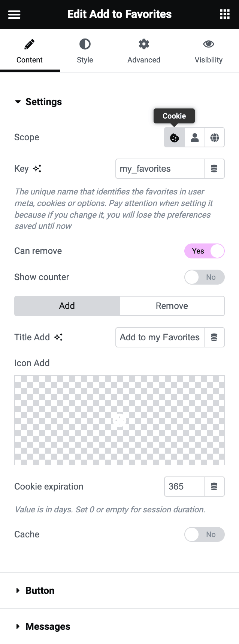Click the Icon Add picker area
This screenshot has width=239, height=644.
119,420
